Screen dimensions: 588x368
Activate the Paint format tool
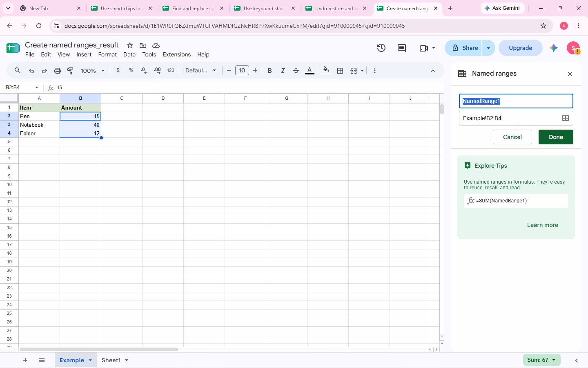[71, 71]
